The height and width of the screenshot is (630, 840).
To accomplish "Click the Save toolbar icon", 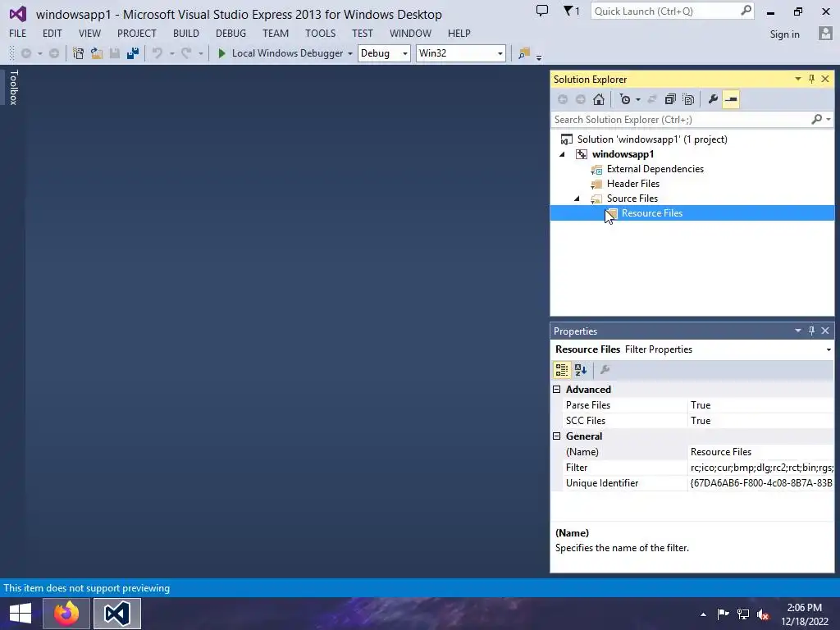I will coord(115,53).
